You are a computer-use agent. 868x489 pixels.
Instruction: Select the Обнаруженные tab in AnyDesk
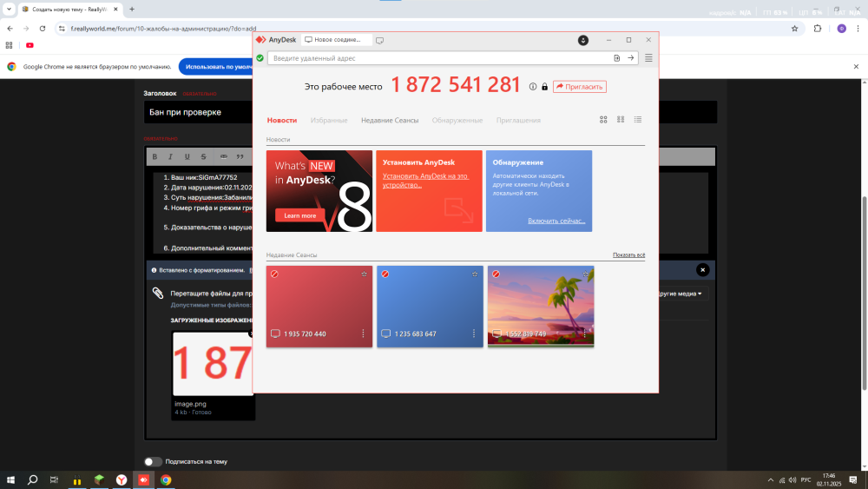pos(457,120)
